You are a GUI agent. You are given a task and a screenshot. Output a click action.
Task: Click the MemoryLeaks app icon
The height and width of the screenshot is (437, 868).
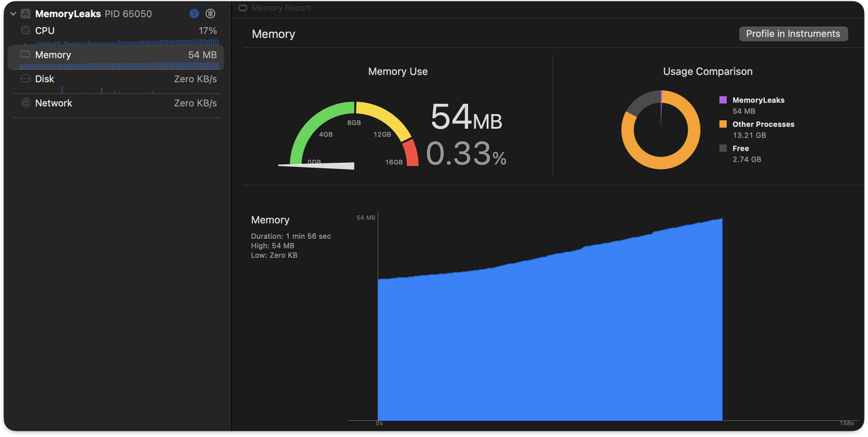pos(26,14)
